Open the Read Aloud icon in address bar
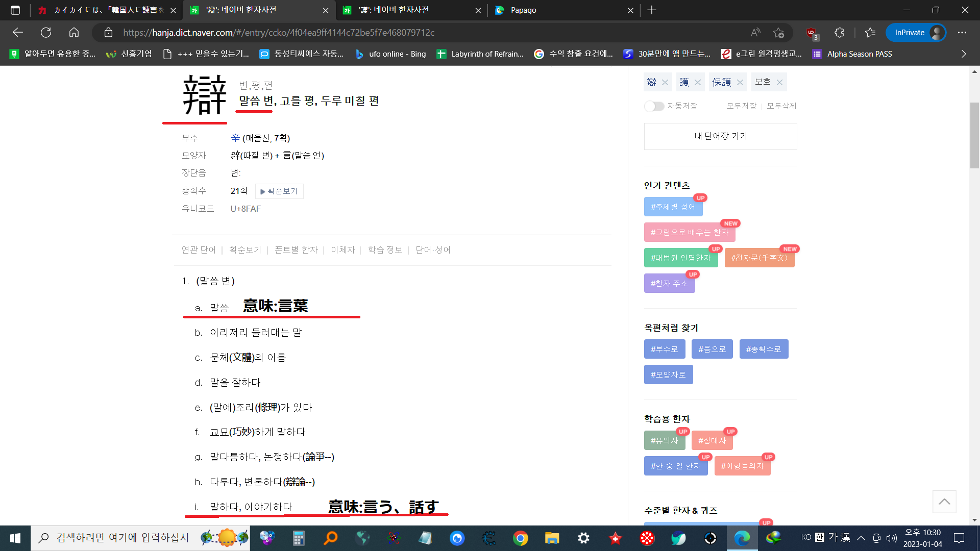 click(x=755, y=33)
